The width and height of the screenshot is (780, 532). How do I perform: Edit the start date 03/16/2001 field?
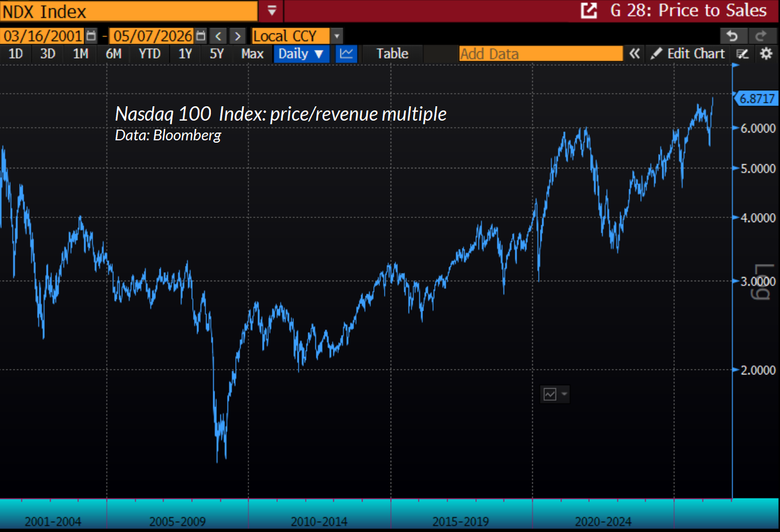click(x=42, y=36)
